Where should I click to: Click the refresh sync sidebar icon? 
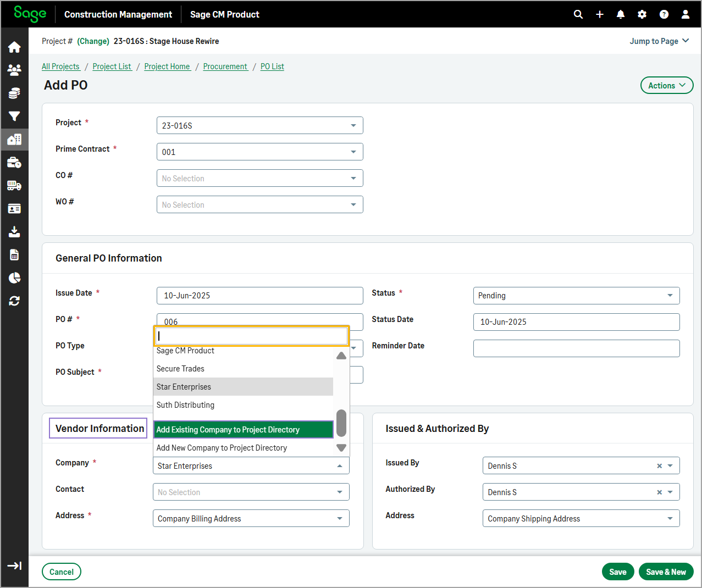14,301
